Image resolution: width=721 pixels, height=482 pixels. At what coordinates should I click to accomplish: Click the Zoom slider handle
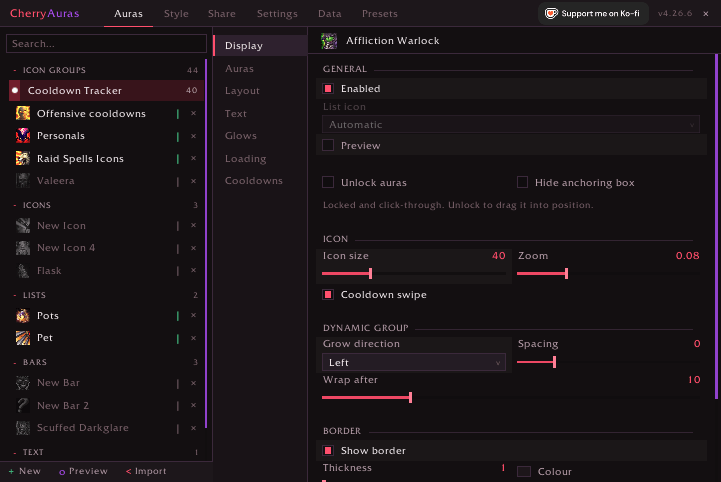pos(566,274)
